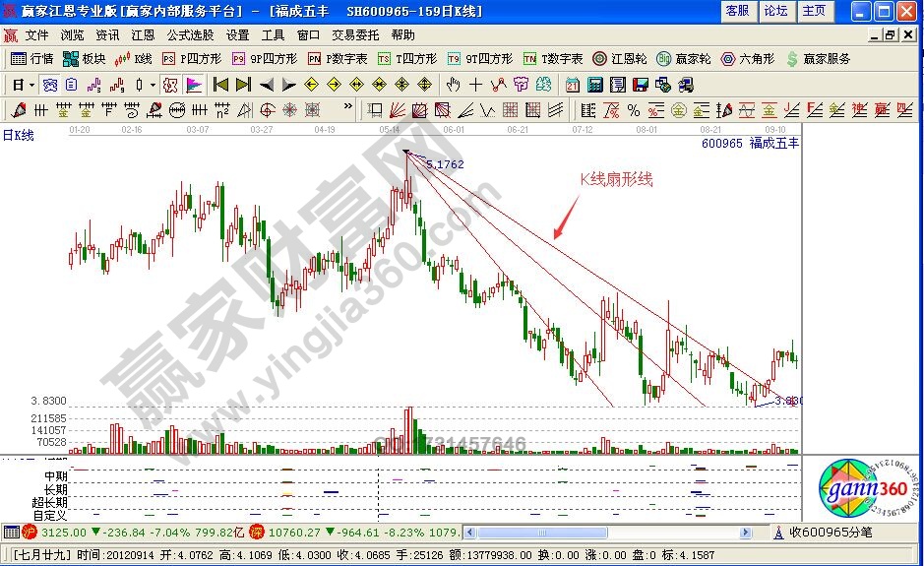The height and width of the screenshot is (566, 924).
Task: Click the red floppy disk save icon
Action: (640, 85)
